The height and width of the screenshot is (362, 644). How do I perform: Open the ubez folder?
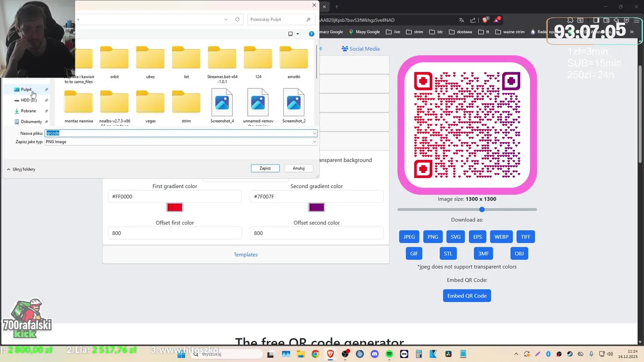click(150, 62)
